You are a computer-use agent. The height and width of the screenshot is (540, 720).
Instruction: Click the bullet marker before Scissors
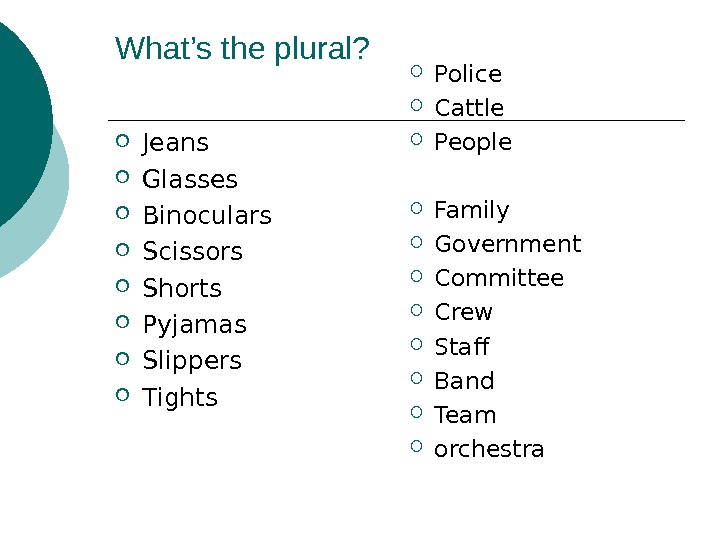[x=122, y=249]
